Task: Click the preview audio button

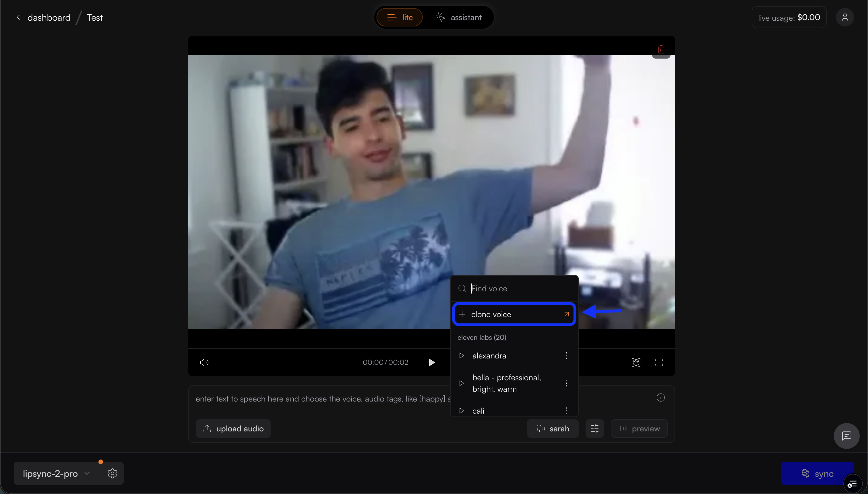Action: pyautogui.click(x=639, y=429)
